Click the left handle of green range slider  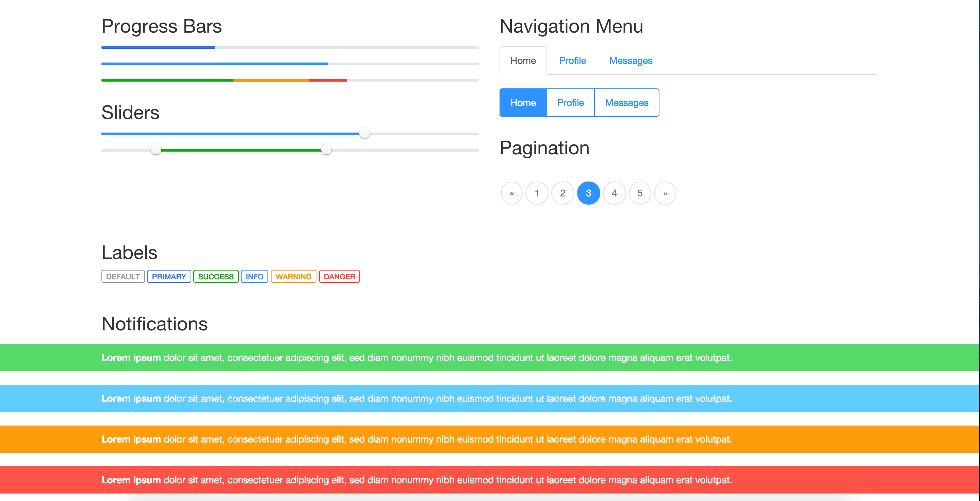click(156, 150)
